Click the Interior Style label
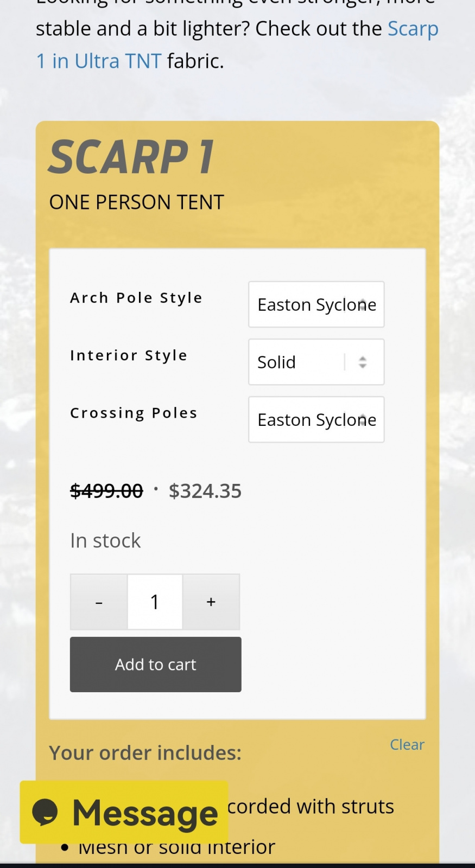This screenshot has width=475, height=868. tap(129, 355)
